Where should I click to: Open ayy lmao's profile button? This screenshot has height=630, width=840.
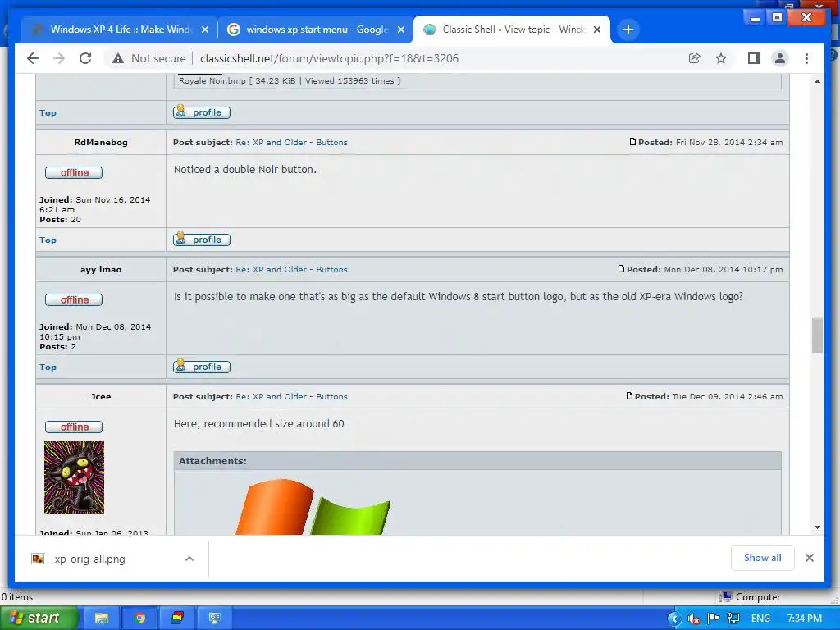pyautogui.click(x=202, y=367)
